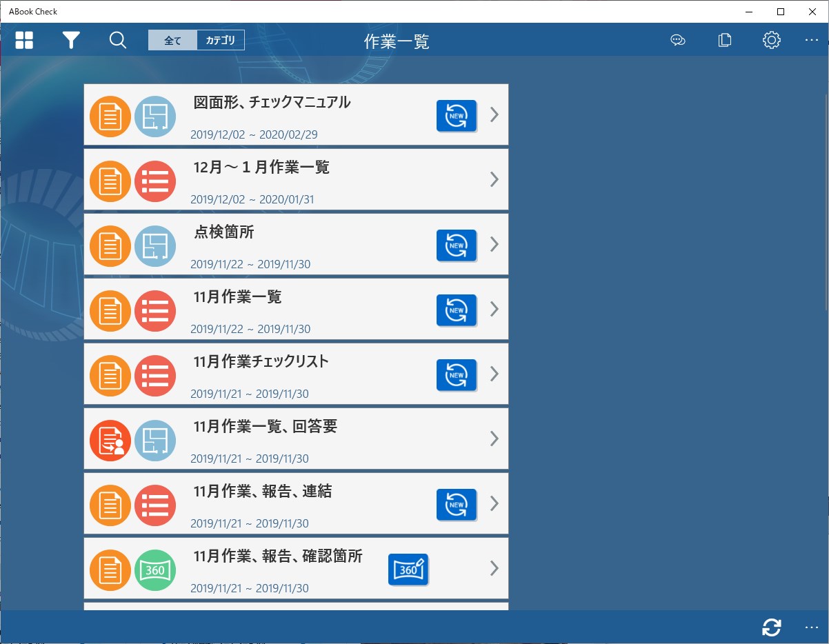Click red user document icon for 11月作業一覧、回答要
Viewport: 829px width, 644px height.
pos(110,440)
